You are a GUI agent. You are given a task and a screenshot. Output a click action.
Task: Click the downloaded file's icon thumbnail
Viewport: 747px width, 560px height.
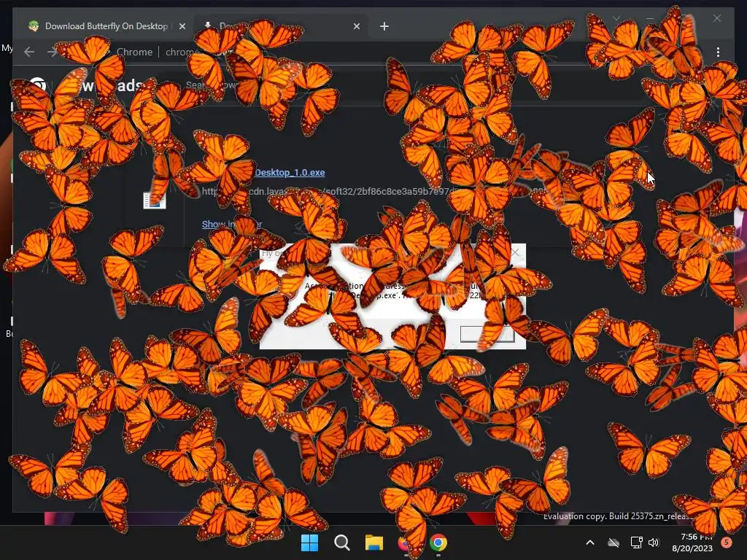pos(155,200)
